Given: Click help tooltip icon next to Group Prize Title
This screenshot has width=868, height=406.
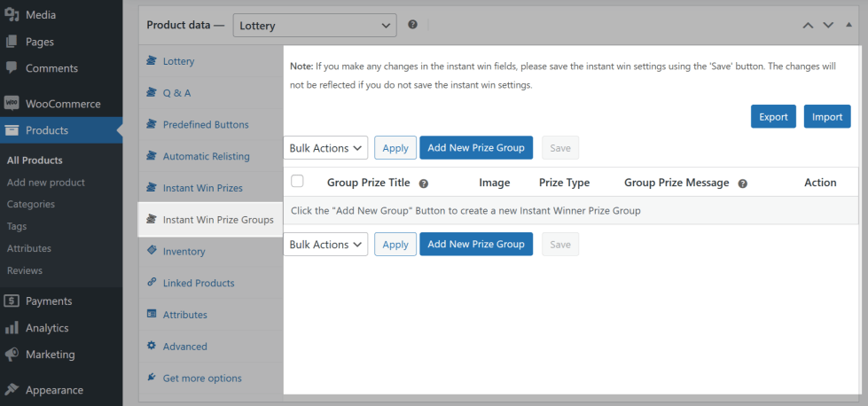Looking at the screenshot, I should click(424, 183).
